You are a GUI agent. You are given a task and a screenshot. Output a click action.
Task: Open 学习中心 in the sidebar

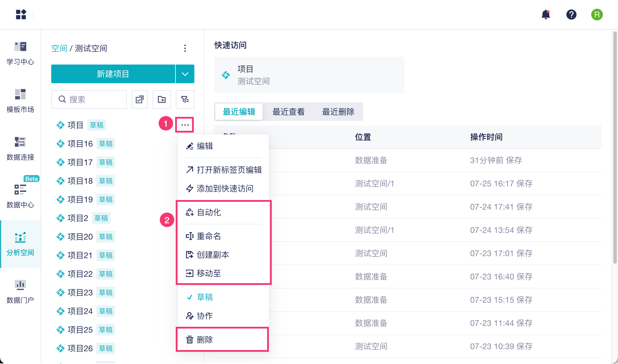pyautogui.click(x=20, y=53)
